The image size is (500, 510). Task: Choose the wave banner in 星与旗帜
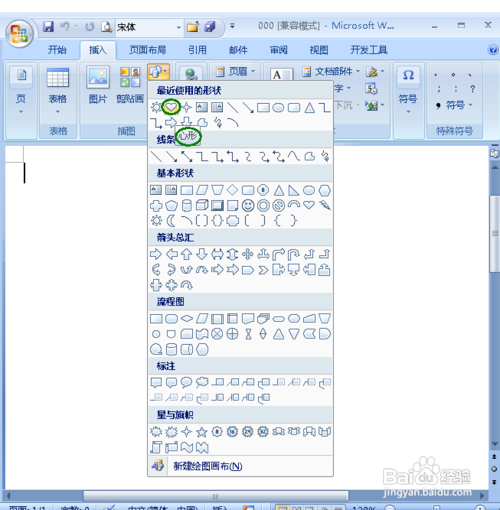tap(186, 447)
